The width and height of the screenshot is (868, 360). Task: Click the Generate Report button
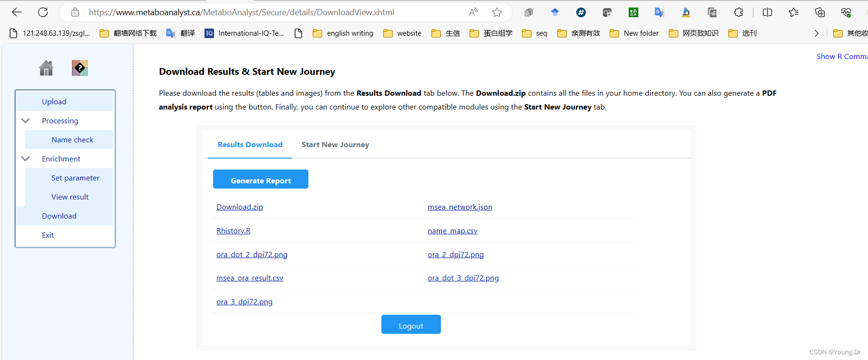coord(261,179)
